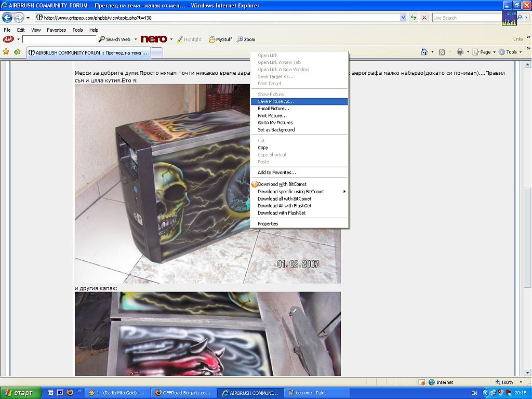
Task: Choose Go to My Pictures
Action: coord(299,123)
